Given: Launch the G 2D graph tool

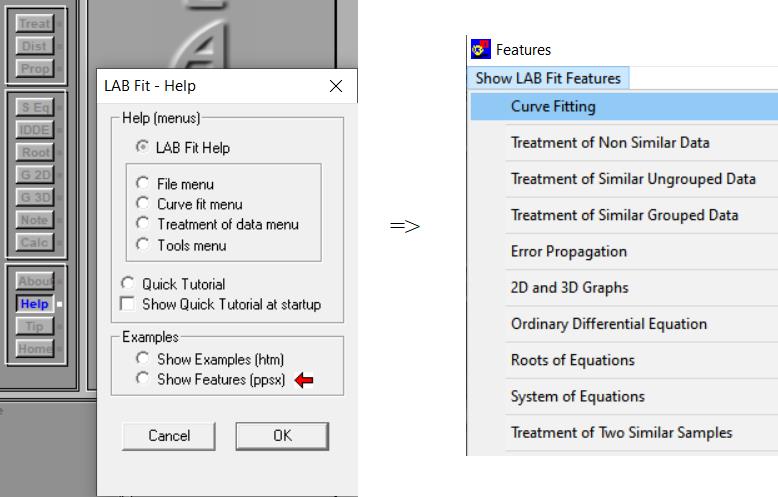Looking at the screenshot, I should 35,175.
